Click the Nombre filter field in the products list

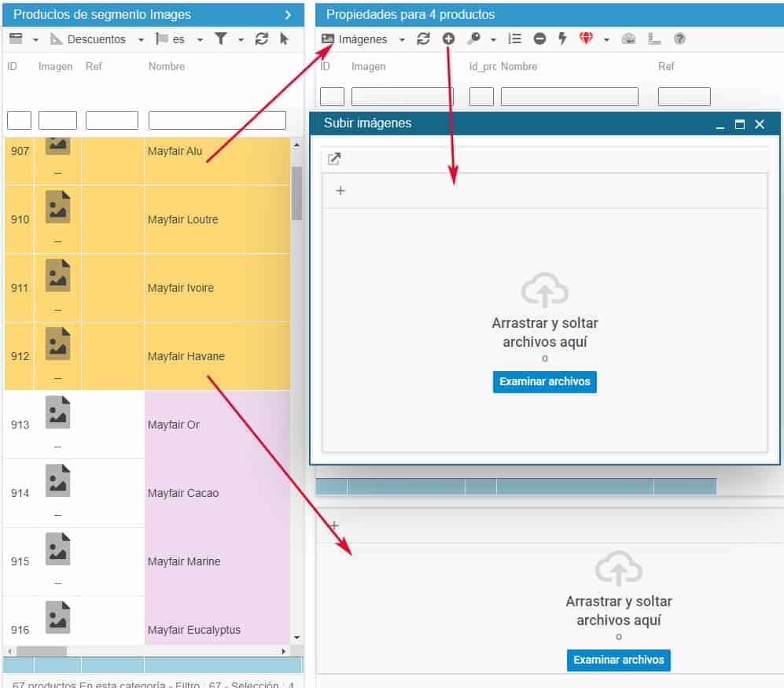tap(217, 120)
